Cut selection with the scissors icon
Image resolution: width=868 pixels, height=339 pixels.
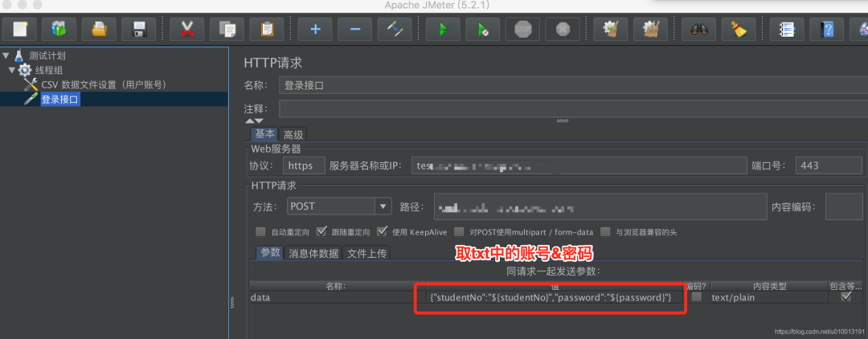(187, 29)
